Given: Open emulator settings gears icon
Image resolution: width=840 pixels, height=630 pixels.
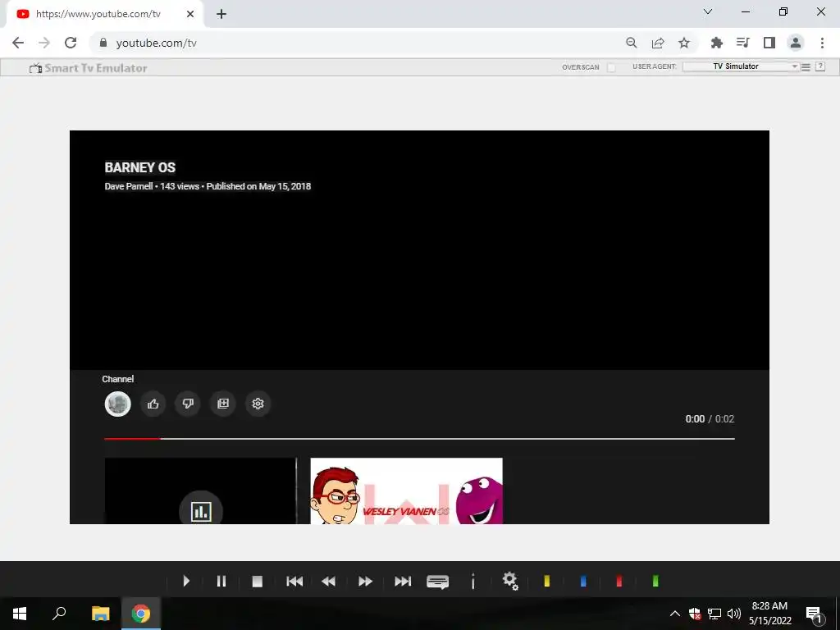Looking at the screenshot, I should (510, 582).
